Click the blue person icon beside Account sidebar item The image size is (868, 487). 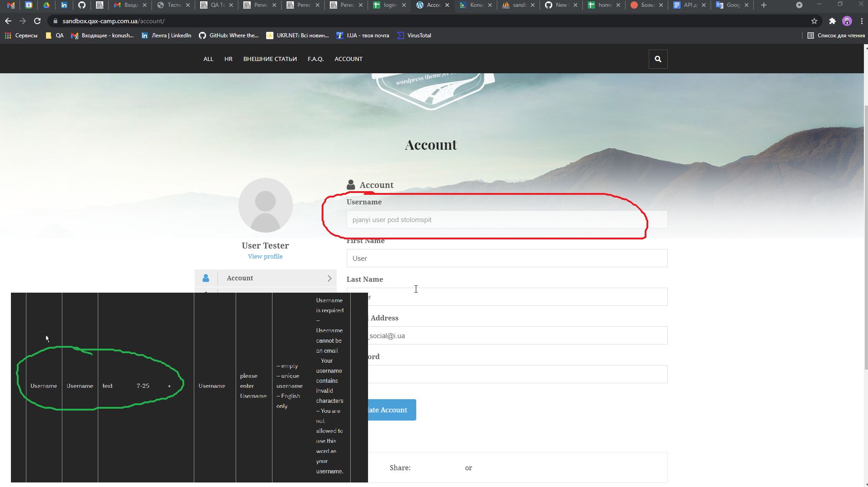click(x=206, y=278)
